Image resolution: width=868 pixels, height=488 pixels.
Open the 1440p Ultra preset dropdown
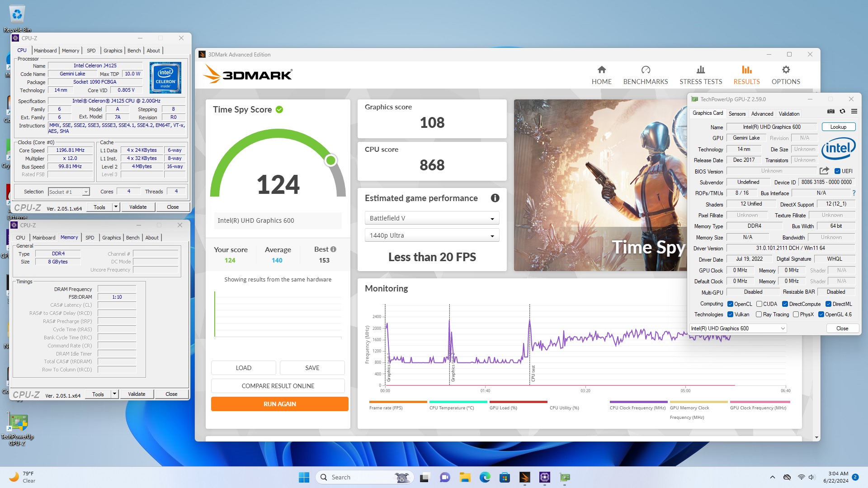coord(432,235)
